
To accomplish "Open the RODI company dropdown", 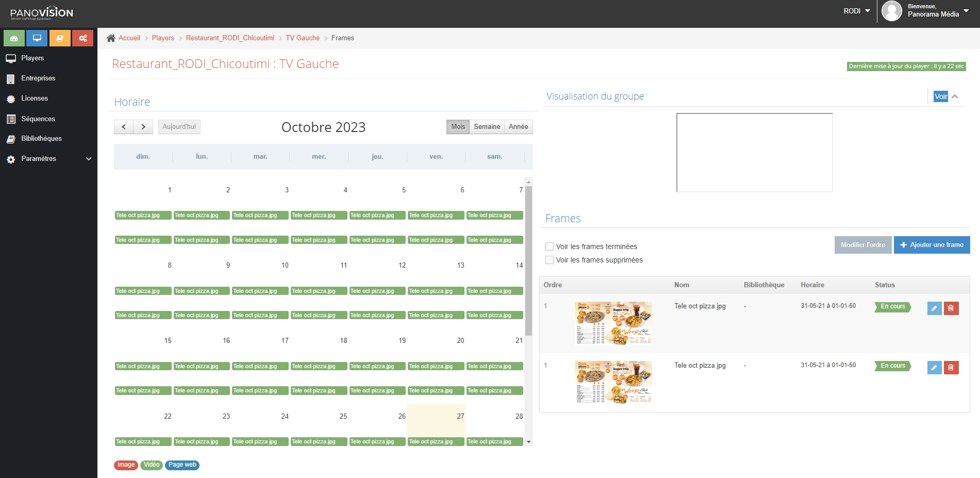I will (x=857, y=11).
